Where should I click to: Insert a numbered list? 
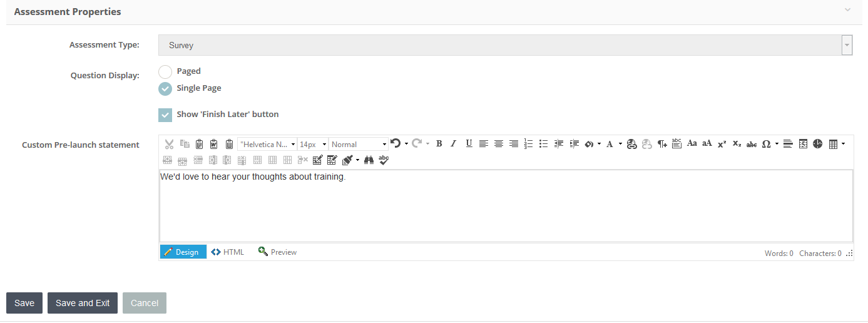click(x=528, y=144)
